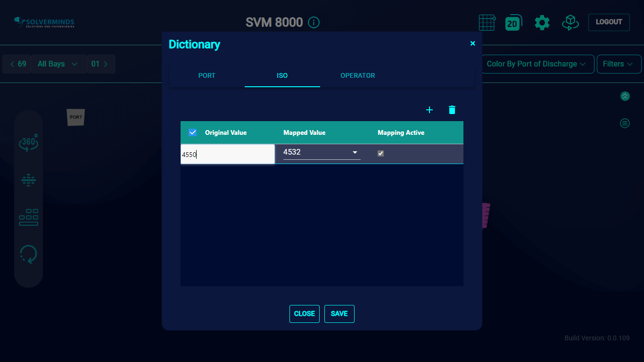Close the Dictionary dialog with X
The width and height of the screenshot is (644, 362).
[473, 43]
